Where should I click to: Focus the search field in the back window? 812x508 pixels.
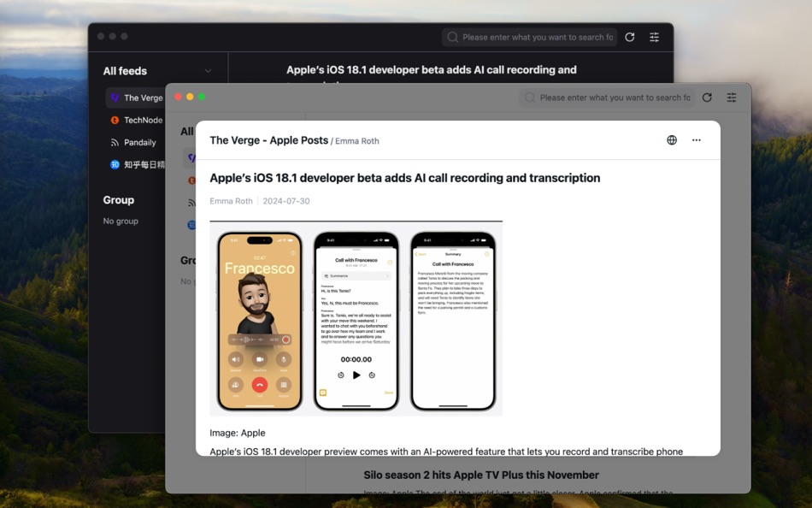click(x=529, y=37)
